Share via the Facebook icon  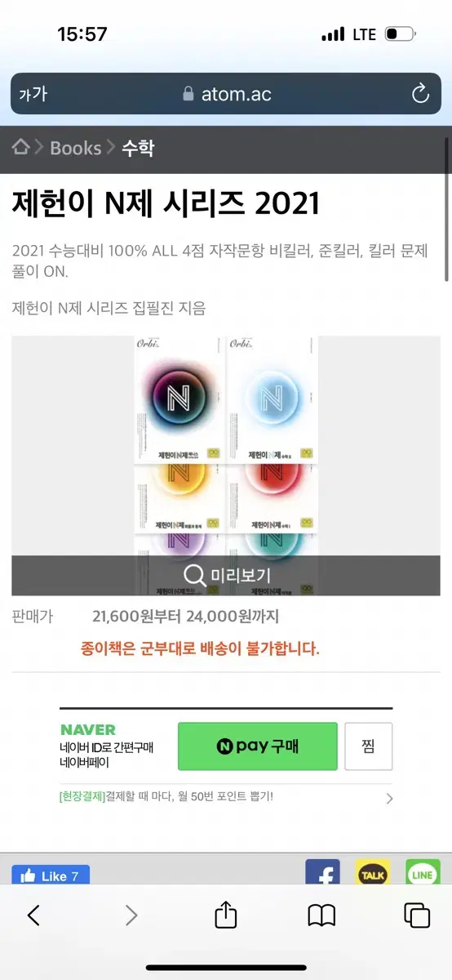(x=322, y=872)
